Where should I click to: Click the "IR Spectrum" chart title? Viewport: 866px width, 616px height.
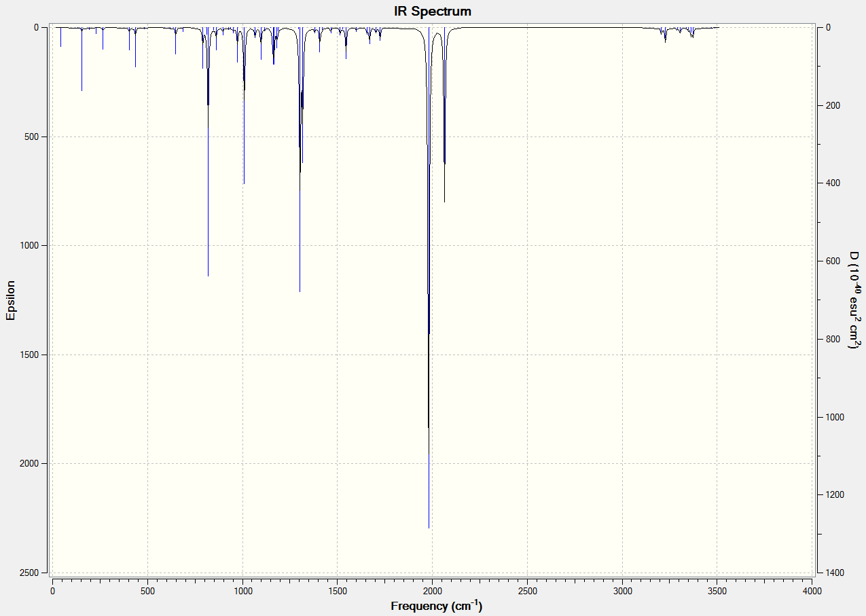click(433, 11)
